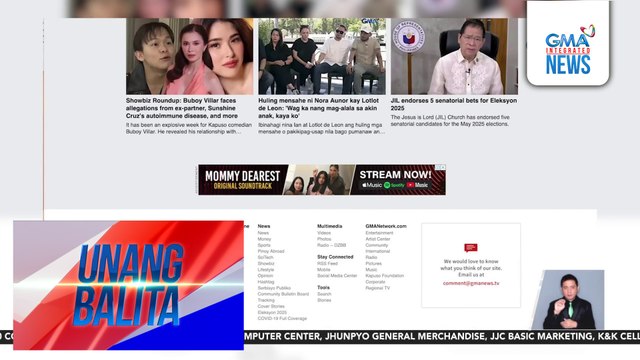Image resolution: width=640 pixels, height=360 pixels.
Task: Open Artist Center footer link
Action: coord(378,239)
